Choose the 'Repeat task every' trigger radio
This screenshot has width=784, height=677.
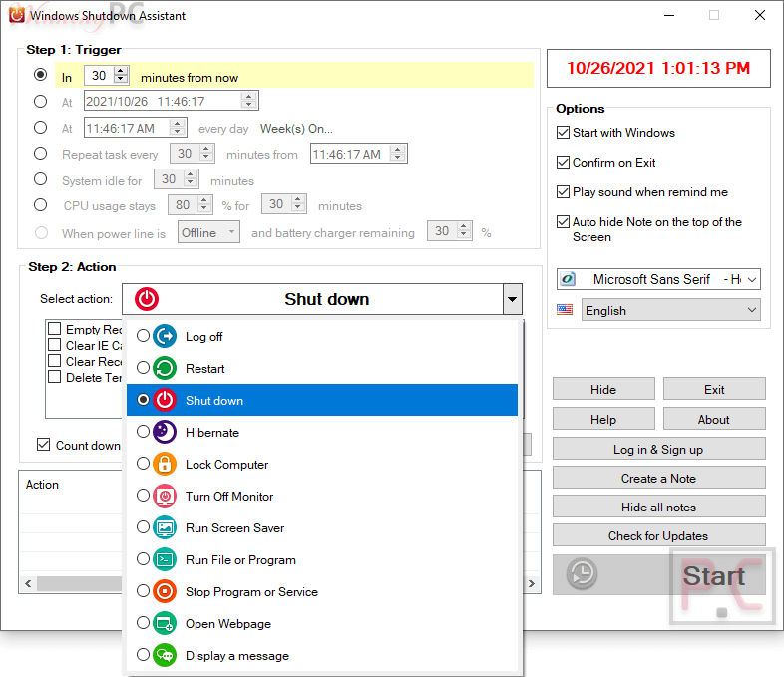41,153
